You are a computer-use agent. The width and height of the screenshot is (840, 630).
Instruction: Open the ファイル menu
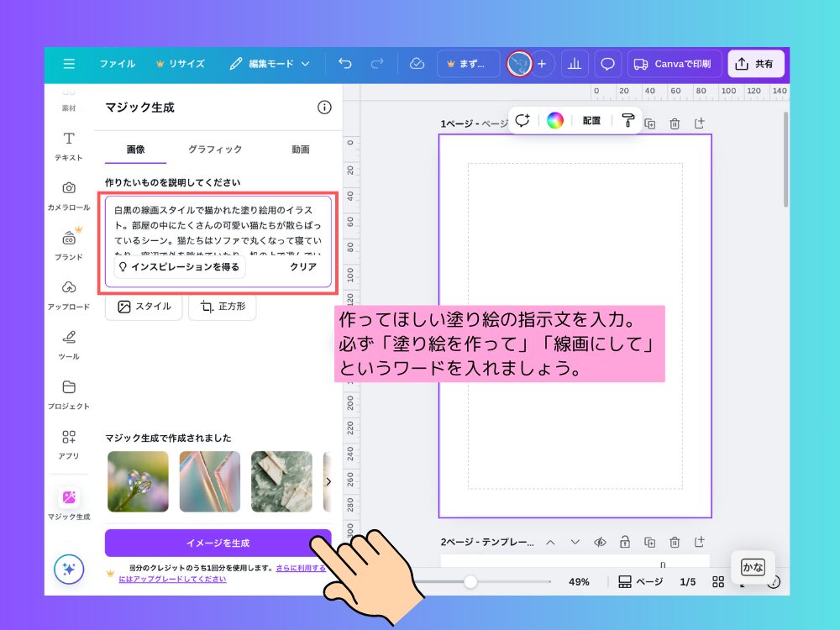[118, 65]
